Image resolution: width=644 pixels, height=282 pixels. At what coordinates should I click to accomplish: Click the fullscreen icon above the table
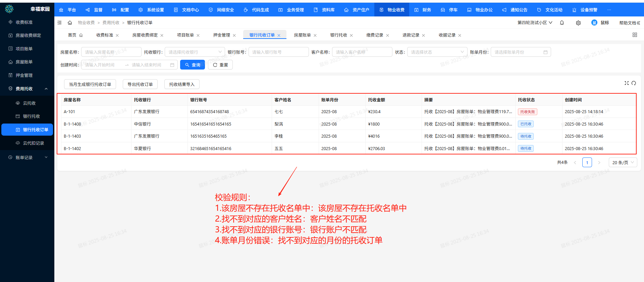tap(626, 83)
